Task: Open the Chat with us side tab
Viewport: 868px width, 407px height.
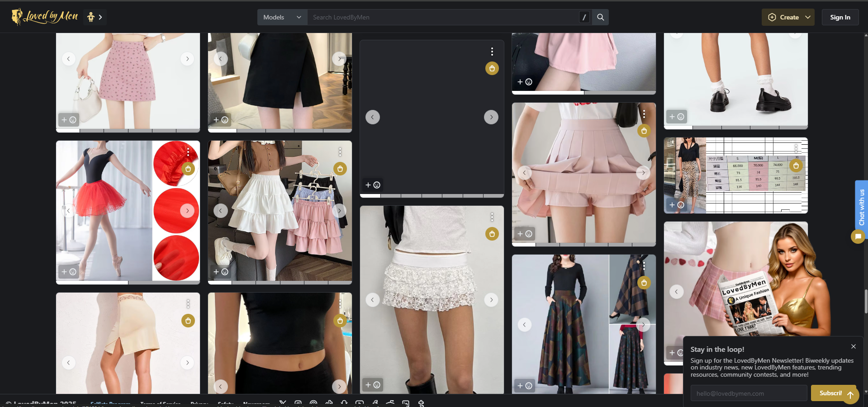Action: click(x=861, y=207)
